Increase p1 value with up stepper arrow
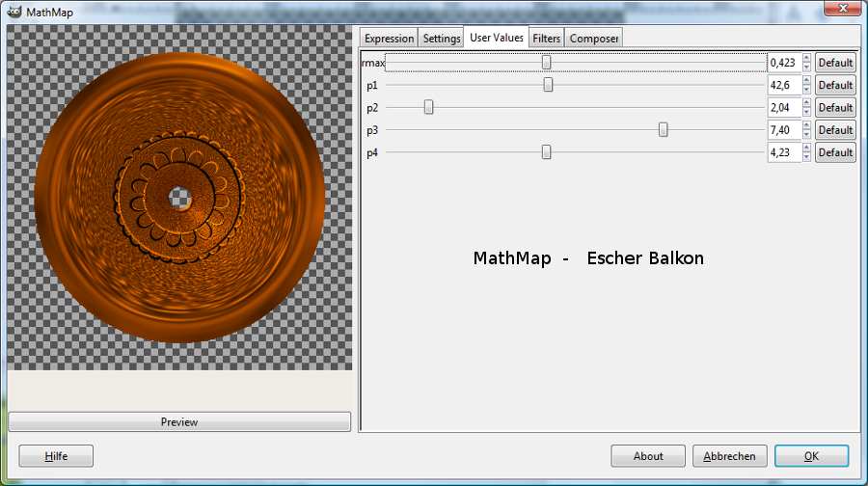The width and height of the screenshot is (868, 486). [x=807, y=81]
